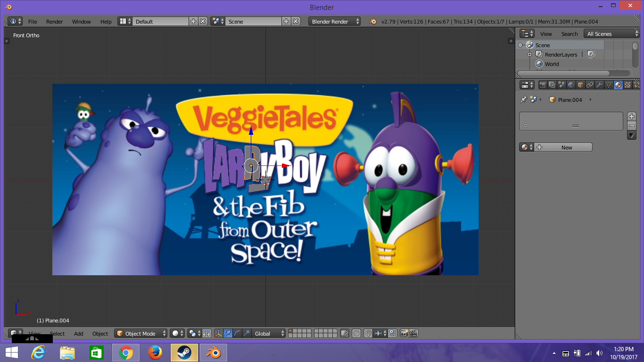The width and height of the screenshot is (644, 362).
Task: Click the Blender logo in header
Action: 373,21
